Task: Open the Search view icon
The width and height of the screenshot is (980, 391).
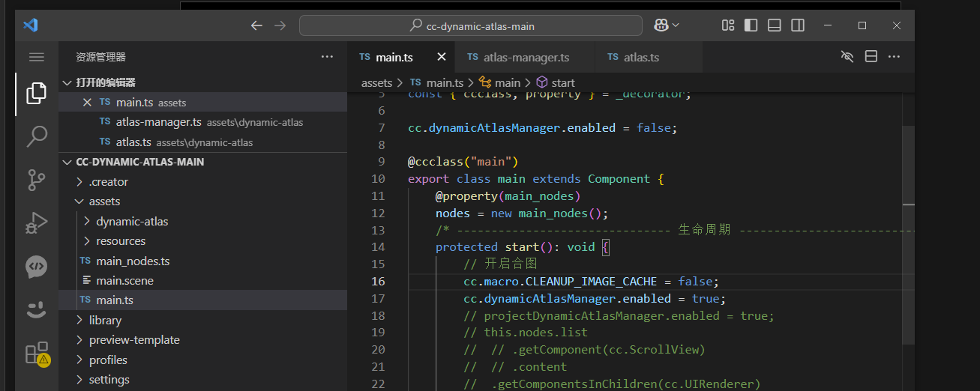Action: point(36,136)
